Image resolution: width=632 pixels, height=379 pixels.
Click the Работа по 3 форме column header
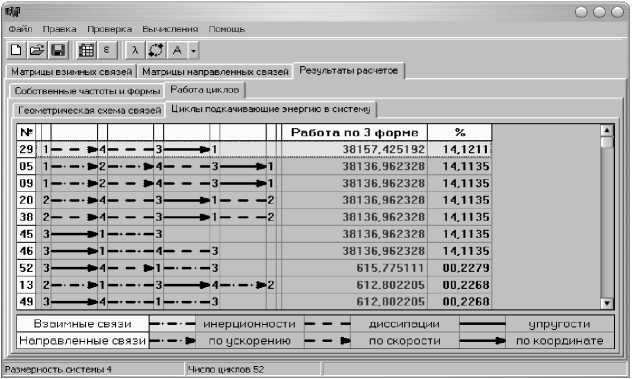[x=354, y=132]
